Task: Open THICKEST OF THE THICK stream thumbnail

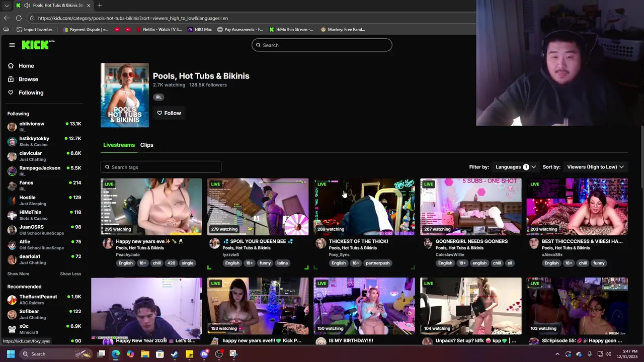Action: [x=364, y=207]
